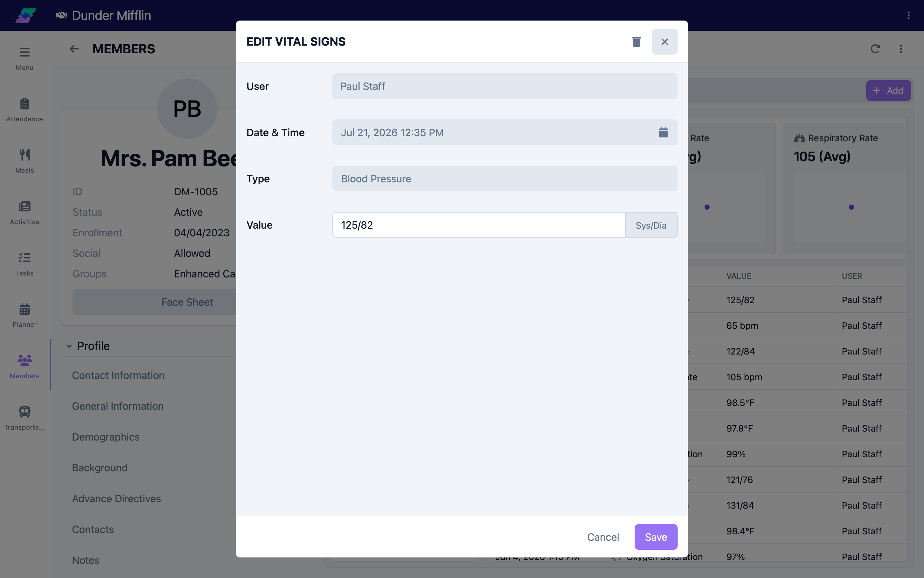This screenshot has height=578, width=924.
Task: Click the Respiratory Rate chart data point
Action: (851, 207)
